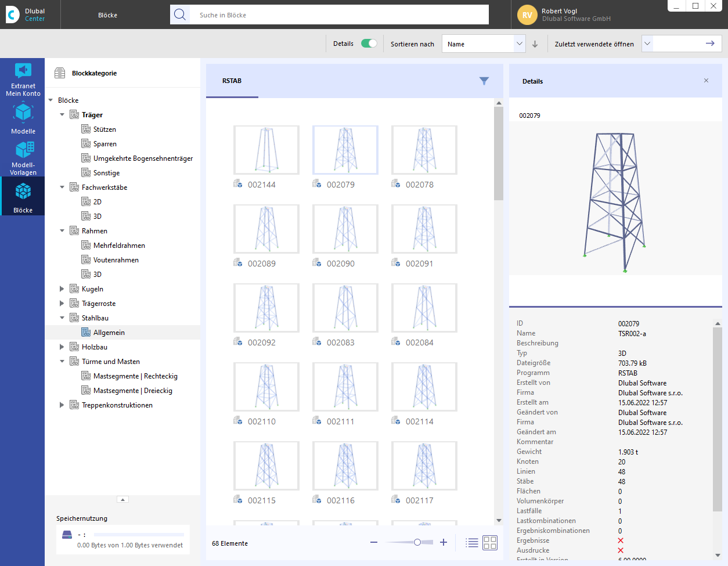Select Voutenrahmen category
Screen dimensions: 728x566
[x=116, y=260]
